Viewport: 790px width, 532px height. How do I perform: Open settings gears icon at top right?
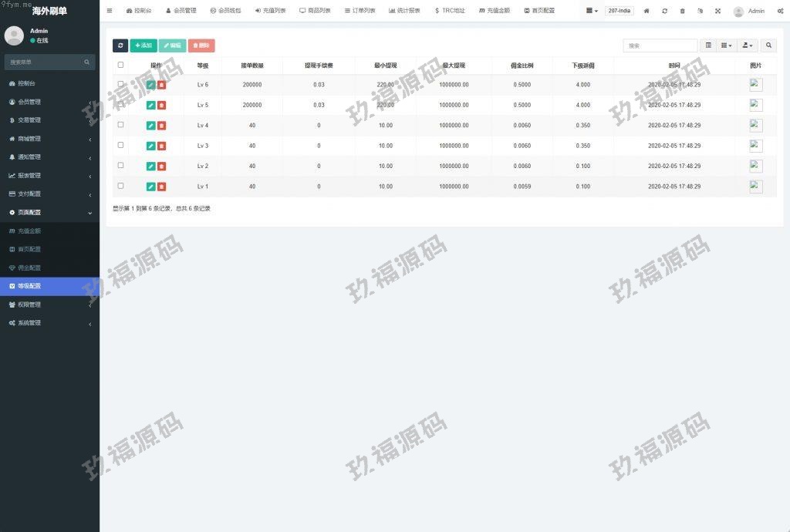(780, 11)
